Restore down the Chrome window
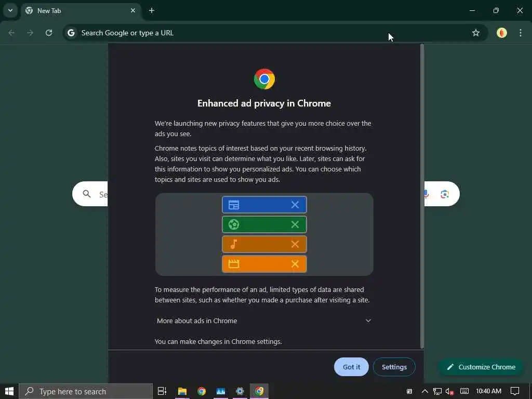Viewport: 532px width, 399px height. point(496,10)
